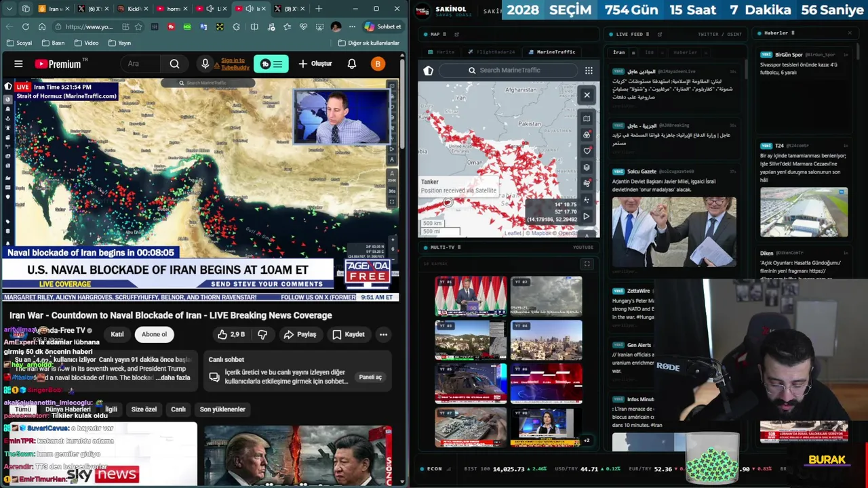The width and height of the screenshot is (868, 488).
Task: Select the Son yüklenenler filter chip
Action: pos(222,409)
